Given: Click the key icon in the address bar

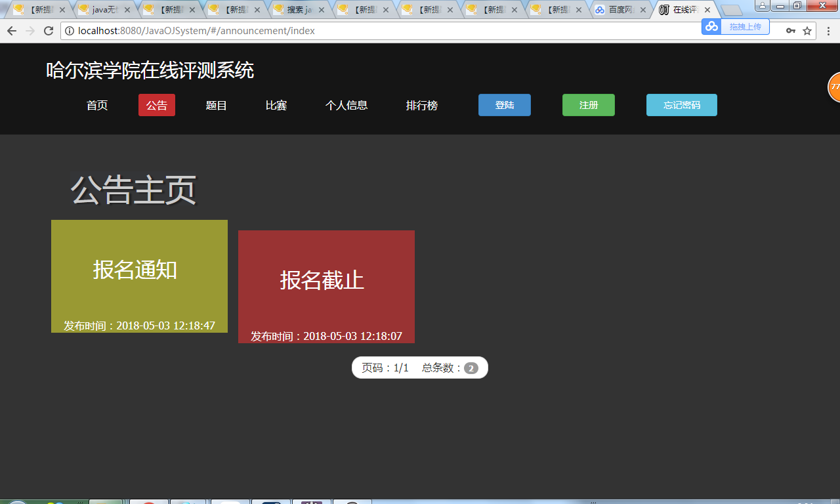Looking at the screenshot, I should (789, 30).
